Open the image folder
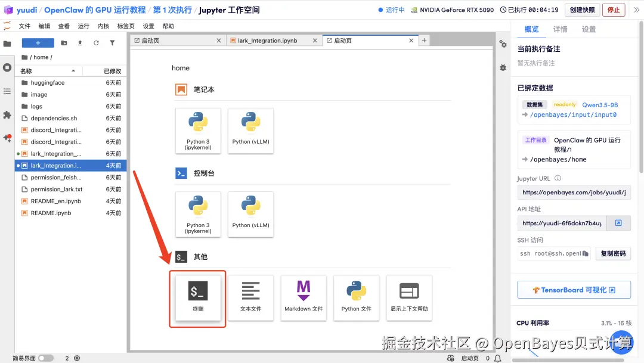This screenshot has width=644, height=363. tap(70, 94)
